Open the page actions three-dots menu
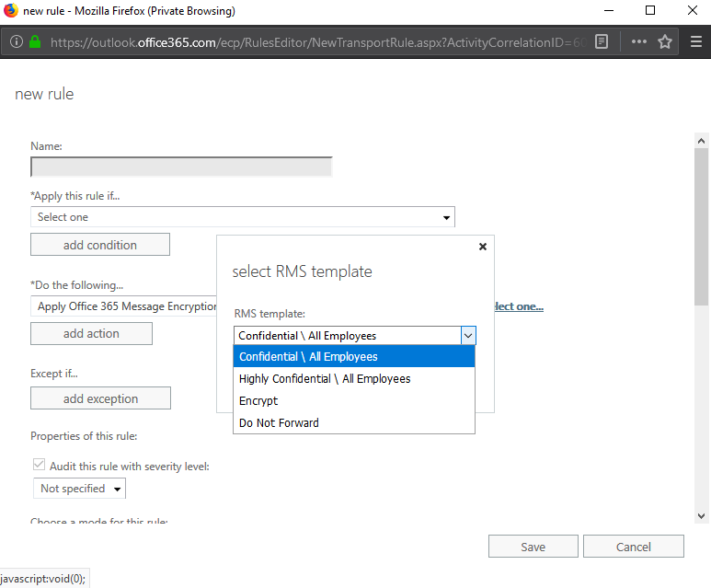The width and height of the screenshot is (711, 588). click(639, 41)
